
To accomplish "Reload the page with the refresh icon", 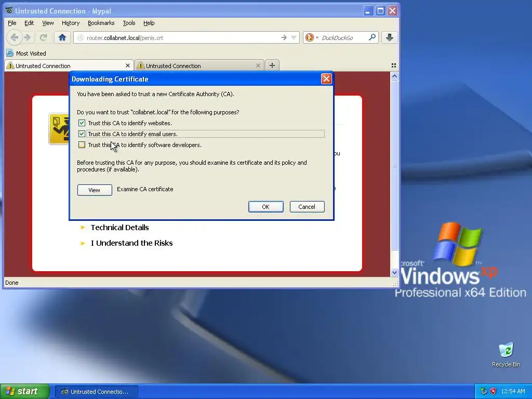I will [43, 37].
